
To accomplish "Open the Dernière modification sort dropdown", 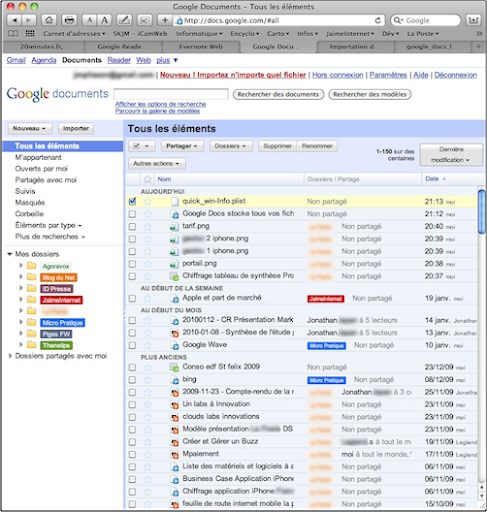I will point(451,155).
